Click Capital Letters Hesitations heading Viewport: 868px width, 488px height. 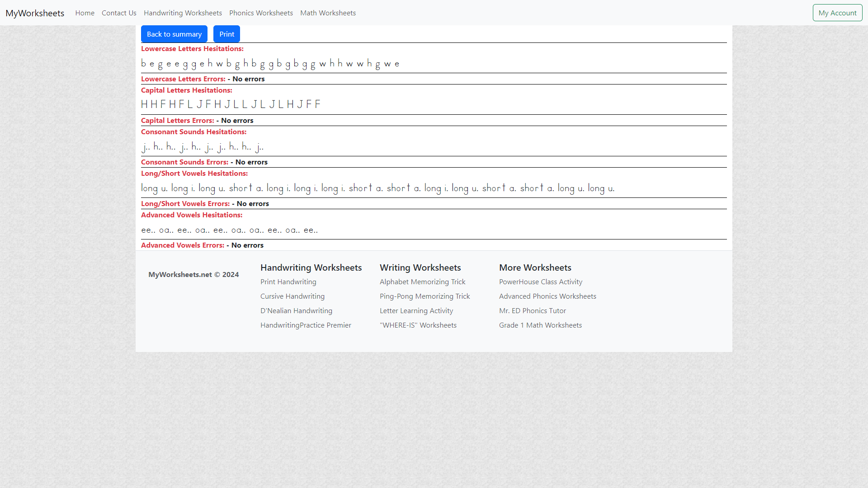point(187,90)
